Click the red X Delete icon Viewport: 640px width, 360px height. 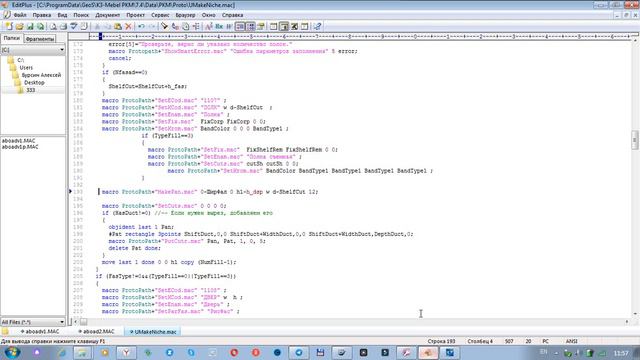[x=128, y=26]
